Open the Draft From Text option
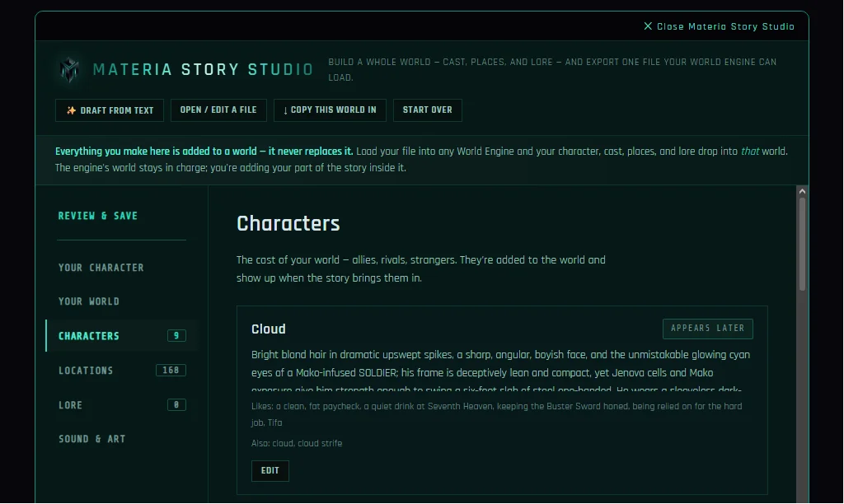The height and width of the screenshot is (504, 844). (110, 110)
